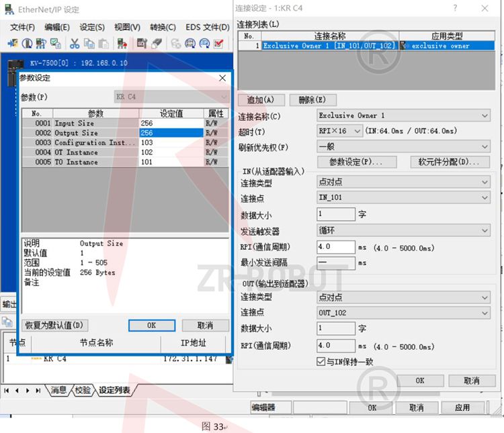The width and height of the screenshot is (504, 433).
Task: Click the 追加(A) button
Action: click(x=261, y=100)
